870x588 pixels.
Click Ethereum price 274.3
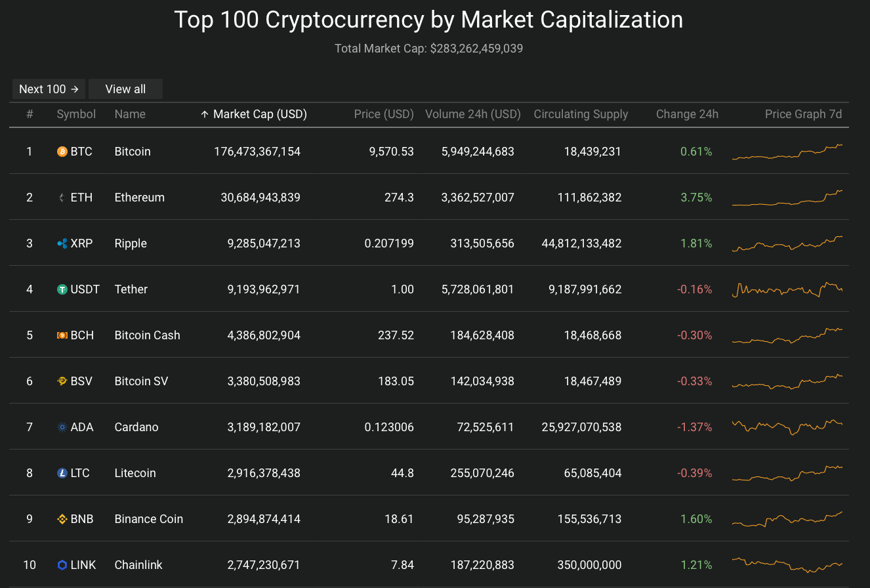pyautogui.click(x=399, y=198)
